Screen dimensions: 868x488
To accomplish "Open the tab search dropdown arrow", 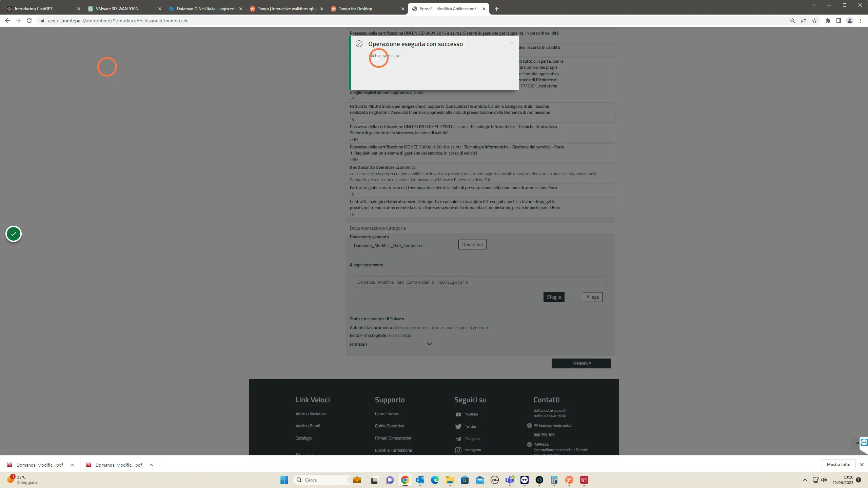I will 813,5.
